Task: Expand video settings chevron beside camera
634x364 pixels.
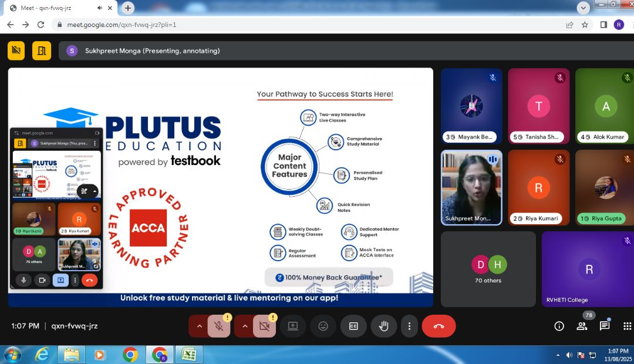Action: click(244, 326)
